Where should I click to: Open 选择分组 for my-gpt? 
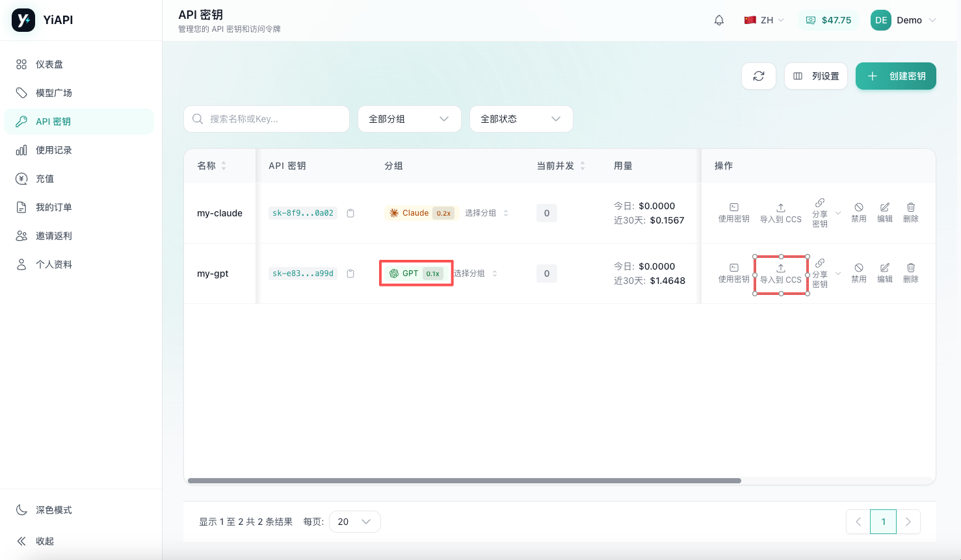point(476,274)
